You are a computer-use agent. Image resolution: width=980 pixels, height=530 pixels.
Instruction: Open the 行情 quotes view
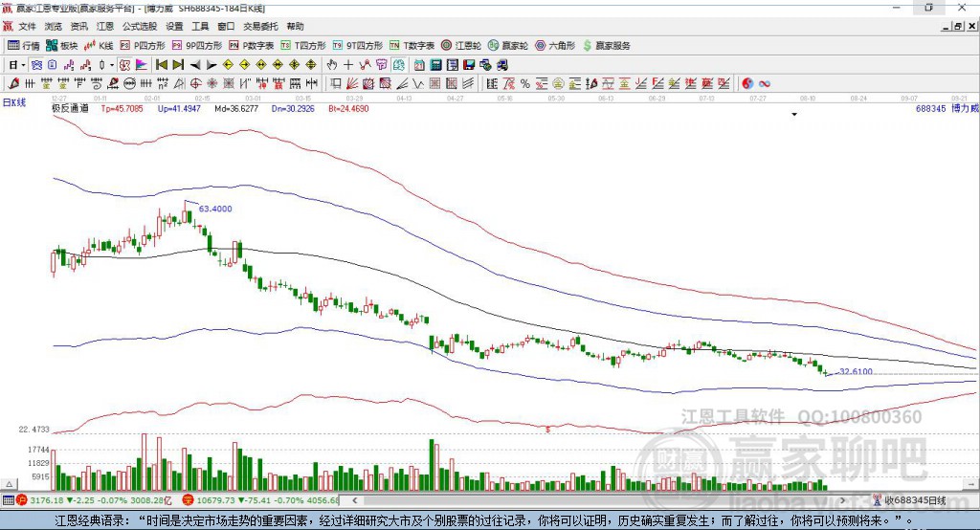[x=24, y=46]
